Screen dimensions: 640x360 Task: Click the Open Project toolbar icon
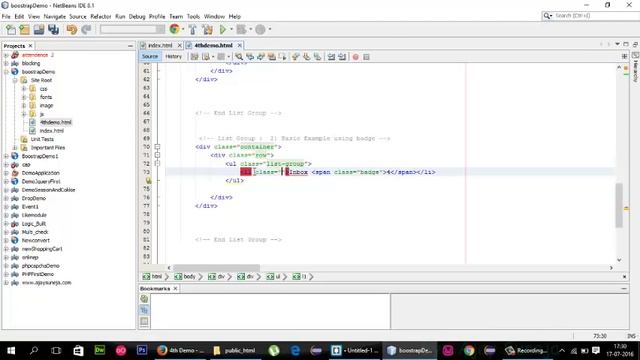[x=39, y=29]
